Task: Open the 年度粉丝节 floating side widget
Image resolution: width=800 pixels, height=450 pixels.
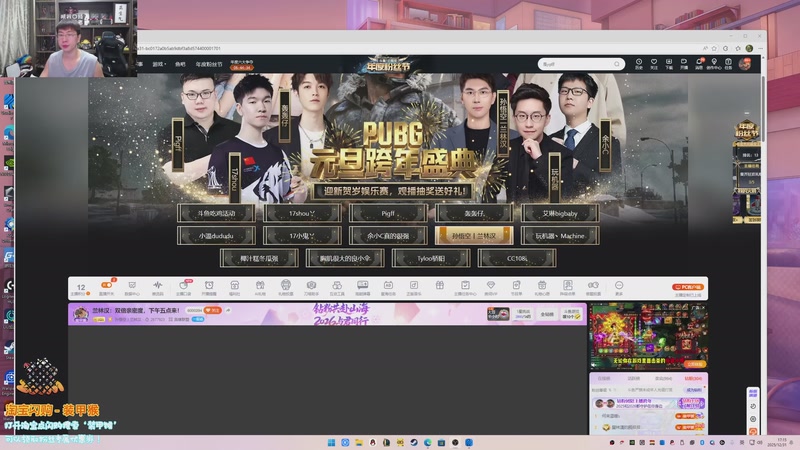Action: (x=746, y=172)
